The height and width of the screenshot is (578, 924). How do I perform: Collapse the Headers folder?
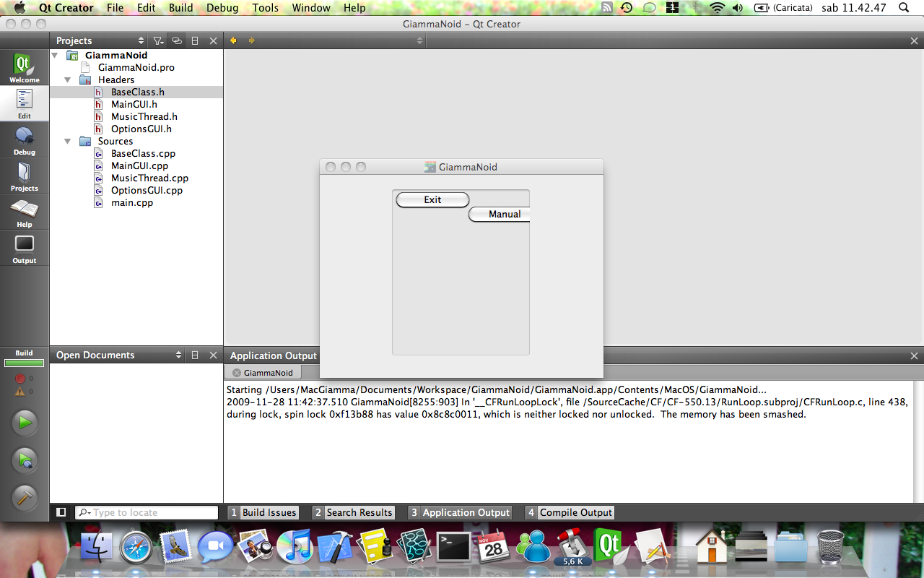pyautogui.click(x=68, y=79)
